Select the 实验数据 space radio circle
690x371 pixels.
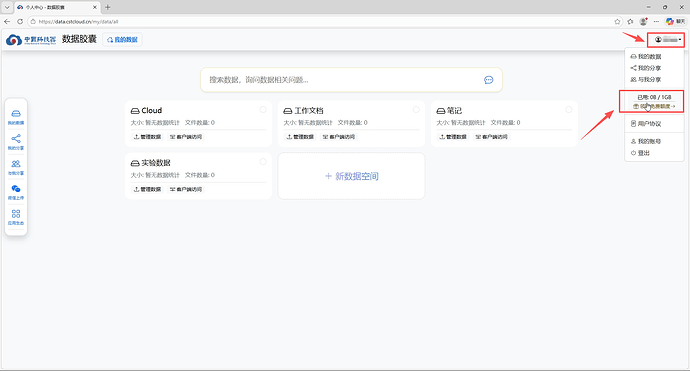point(263,162)
